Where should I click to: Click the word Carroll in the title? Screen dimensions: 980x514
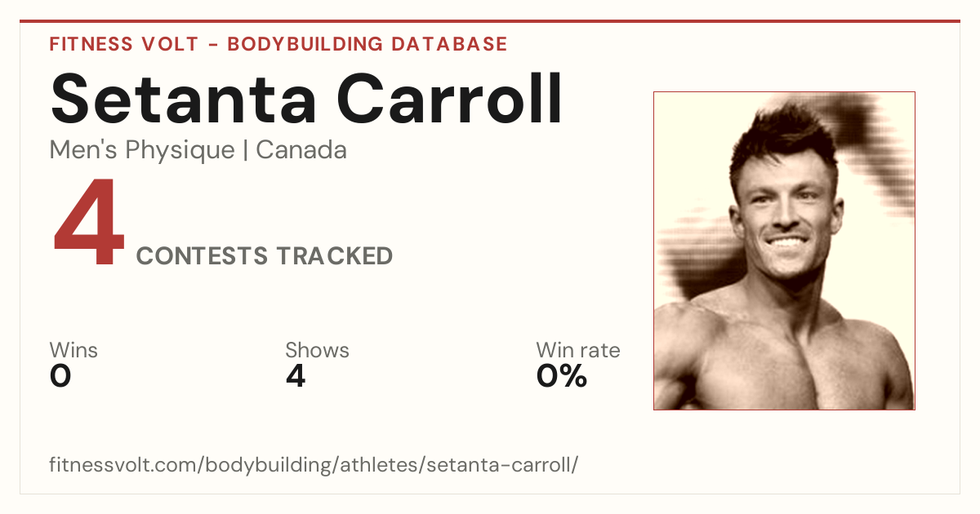450,100
